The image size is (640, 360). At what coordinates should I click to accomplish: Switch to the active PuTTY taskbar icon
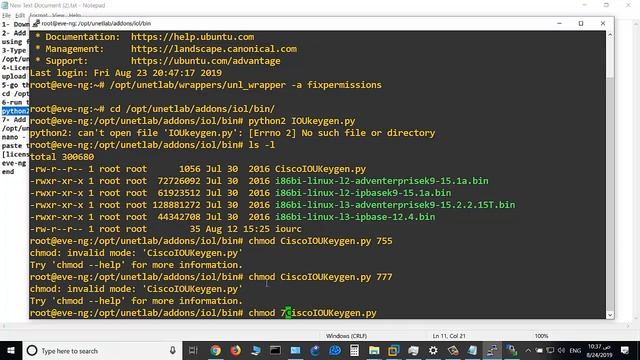492,351
